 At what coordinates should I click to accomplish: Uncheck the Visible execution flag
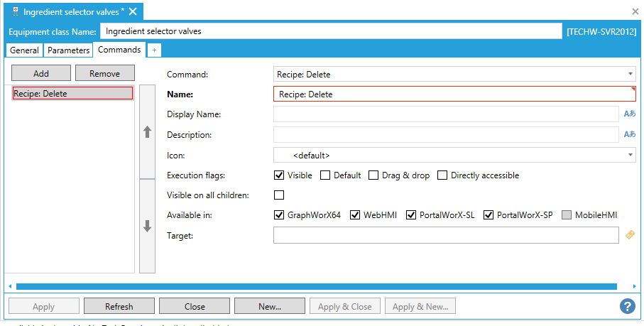(279, 175)
